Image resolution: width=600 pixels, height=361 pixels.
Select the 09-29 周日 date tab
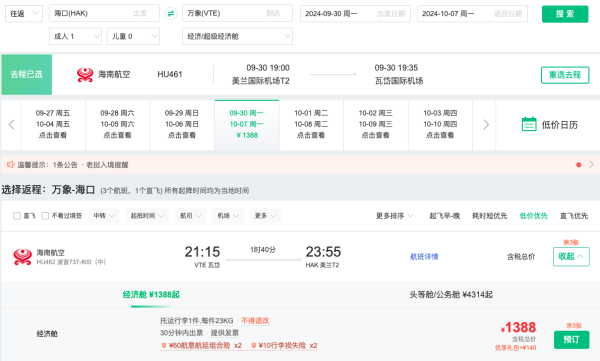(x=182, y=125)
